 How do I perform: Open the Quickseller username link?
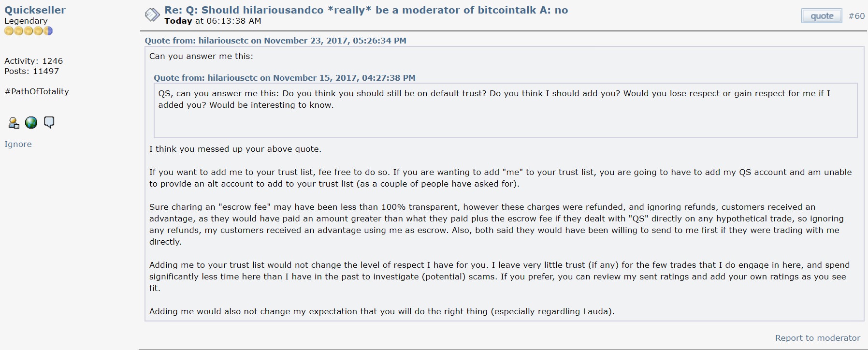point(35,10)
